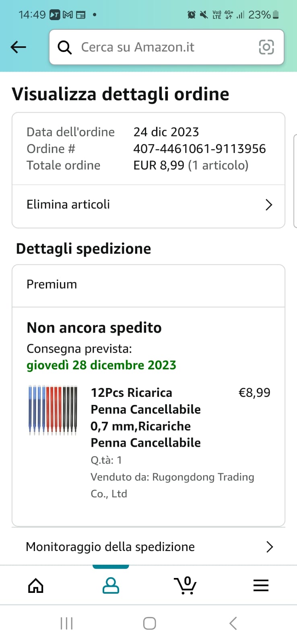Tap order number 407-4461061-9113956
297x644 pixels.
tap(199, 149)
